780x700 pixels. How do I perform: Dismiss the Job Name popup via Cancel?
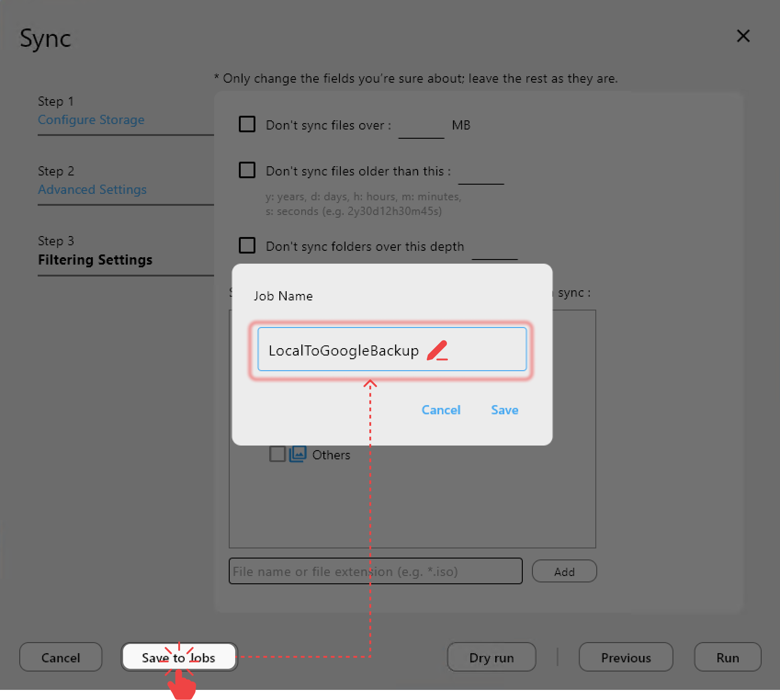pyautogui.click(x=441, y=410)
